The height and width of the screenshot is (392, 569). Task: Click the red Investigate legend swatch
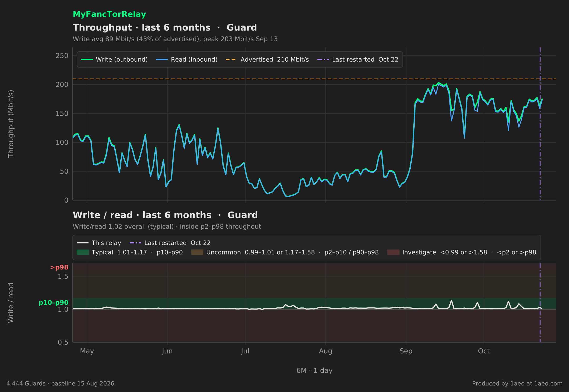coord(393,252)
